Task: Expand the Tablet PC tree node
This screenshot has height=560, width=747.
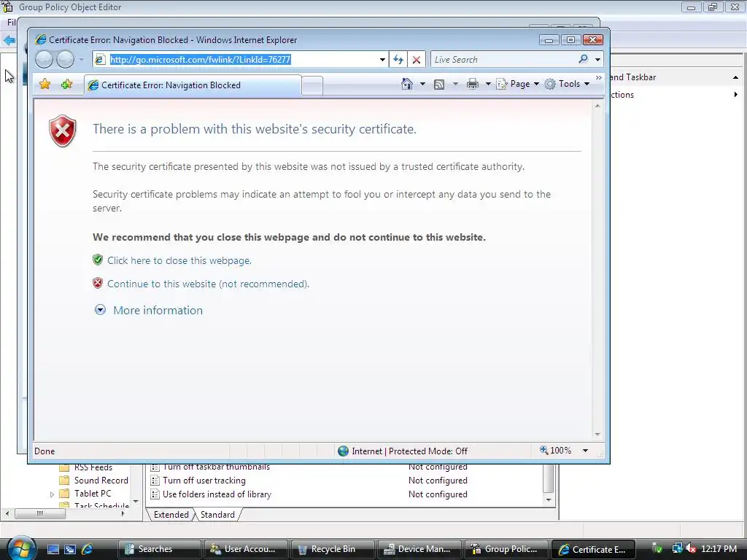Action: (x=52, y=494)
